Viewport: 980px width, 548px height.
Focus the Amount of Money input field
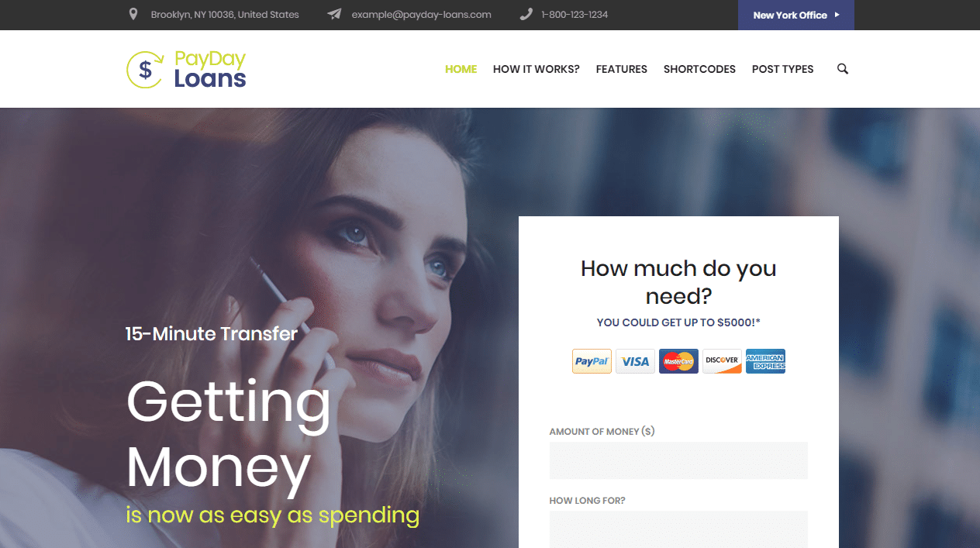[x=678, y=460]
